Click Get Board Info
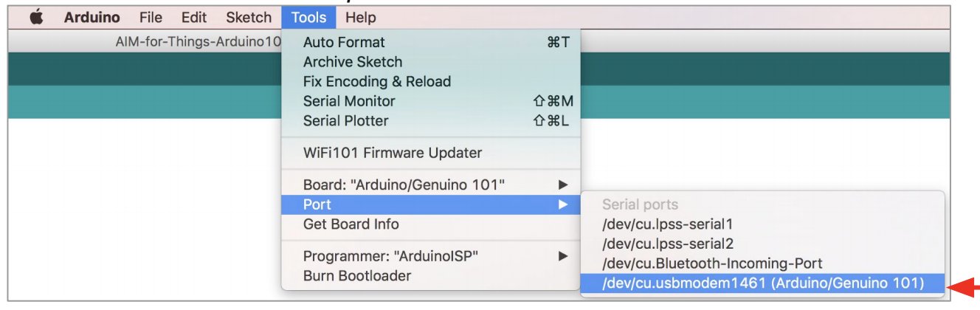This screenshot has height=310, width=980. [x=431, y=224]
